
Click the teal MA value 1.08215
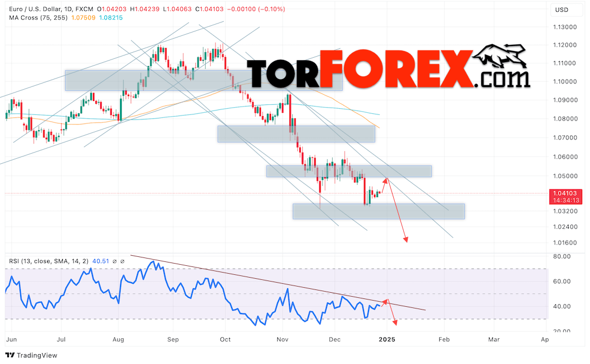pyautogui.click(x=110, y=18)
